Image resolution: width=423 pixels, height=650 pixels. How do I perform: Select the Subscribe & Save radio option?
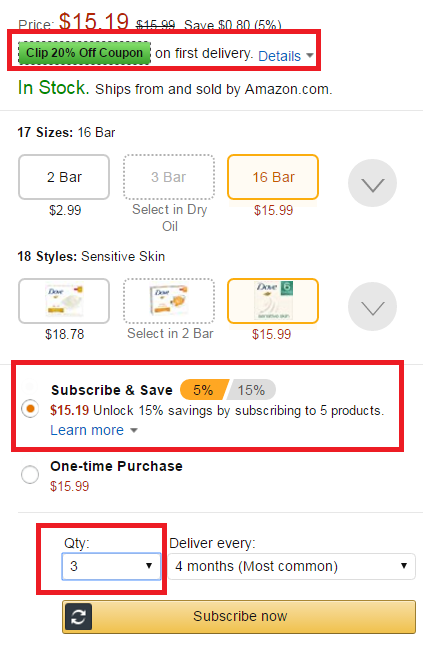click(x=30, y=409)
